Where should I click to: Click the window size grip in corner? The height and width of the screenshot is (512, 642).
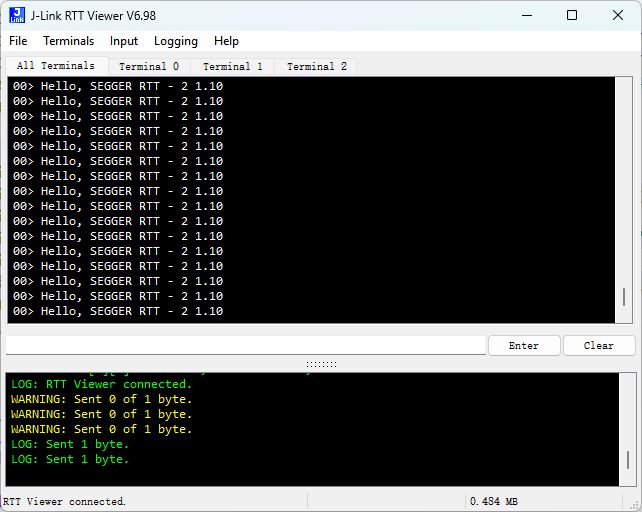coord(633,503)
